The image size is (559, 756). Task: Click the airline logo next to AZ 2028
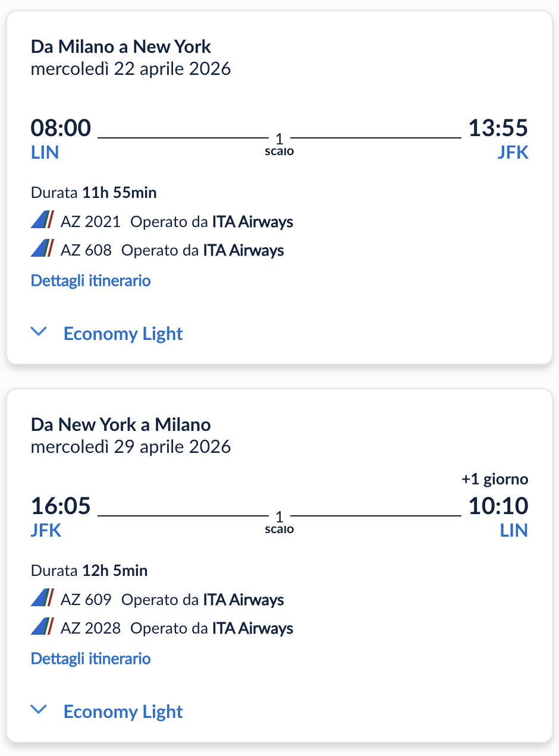point(42,628)
